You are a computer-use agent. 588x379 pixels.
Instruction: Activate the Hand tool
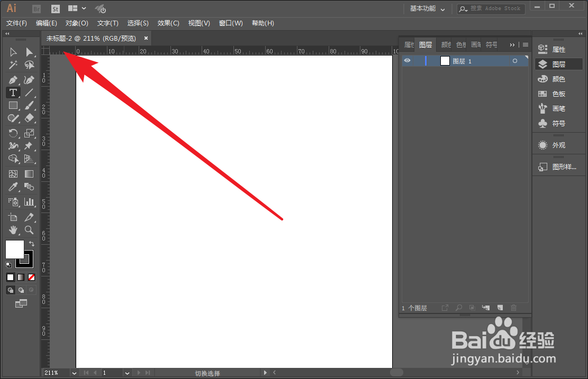click(13, 230)
